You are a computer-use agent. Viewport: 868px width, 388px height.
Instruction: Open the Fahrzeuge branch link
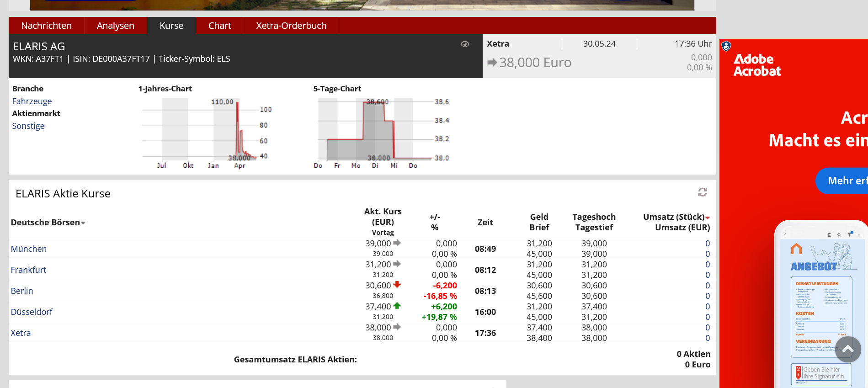coord(32,101)
